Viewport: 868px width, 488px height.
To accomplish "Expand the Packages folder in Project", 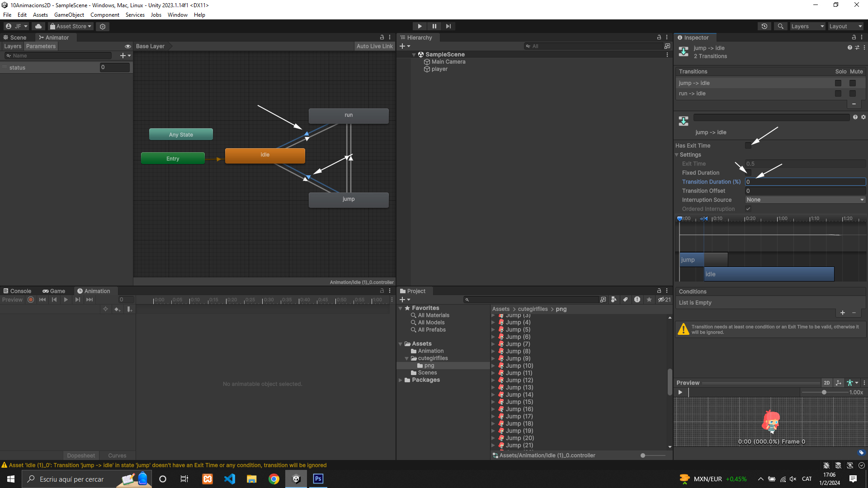I will point(401,380).
